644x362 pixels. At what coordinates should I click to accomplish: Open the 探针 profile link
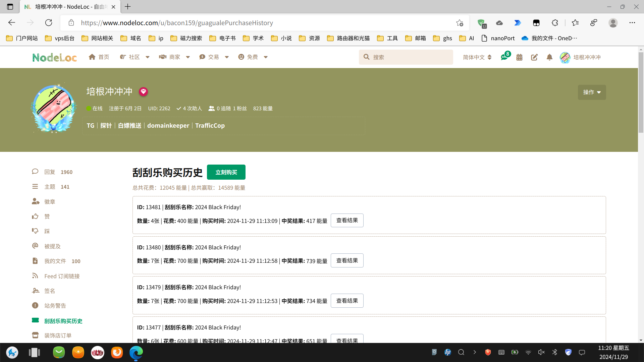point(106,125)
